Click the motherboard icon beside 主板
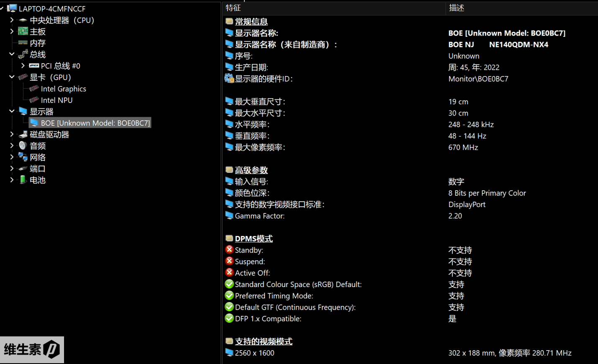 pyautogui.click(x=23, y=31)
